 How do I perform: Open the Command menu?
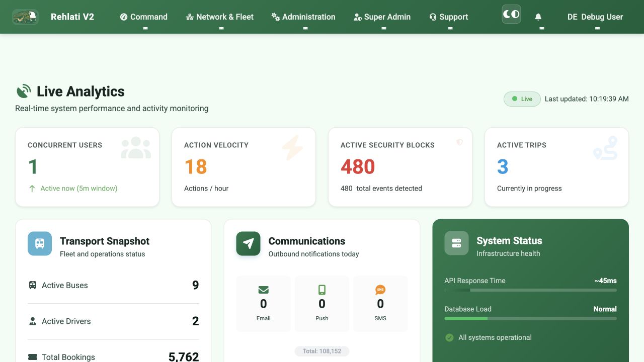pos(144,17)
